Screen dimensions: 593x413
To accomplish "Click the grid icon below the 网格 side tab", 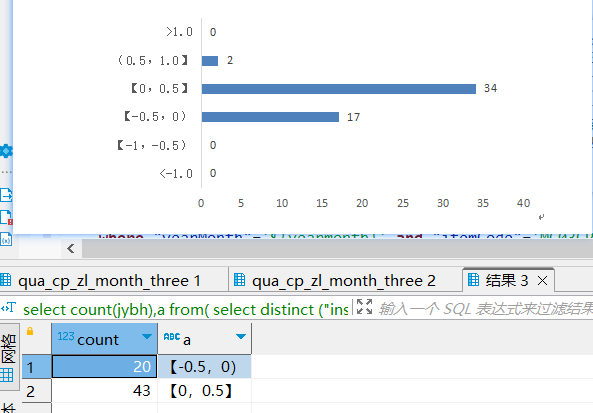I will click(x=6, y=375).
